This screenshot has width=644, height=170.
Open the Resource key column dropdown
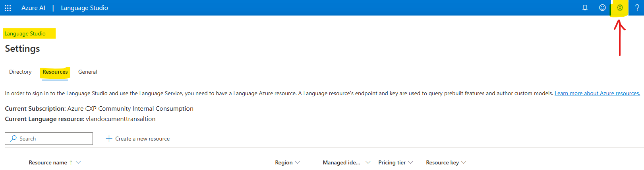[464, 162]
